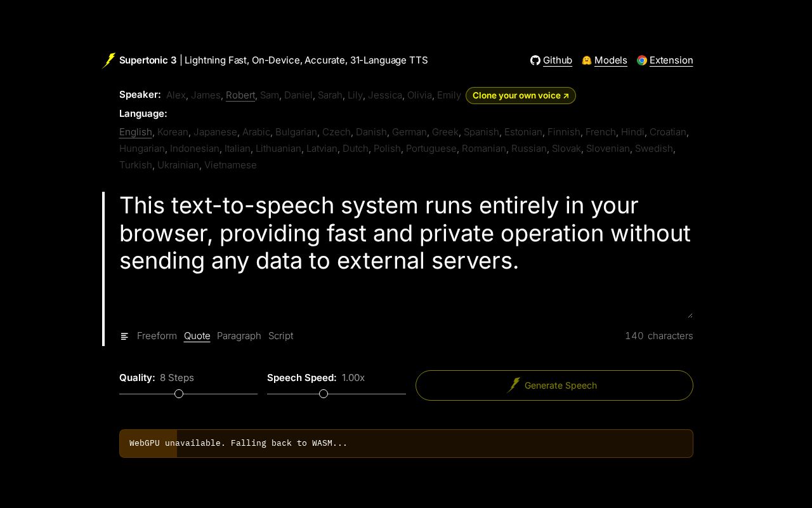
Task: Click the lightning icon on Generate Speech
Action: point(514,385)
